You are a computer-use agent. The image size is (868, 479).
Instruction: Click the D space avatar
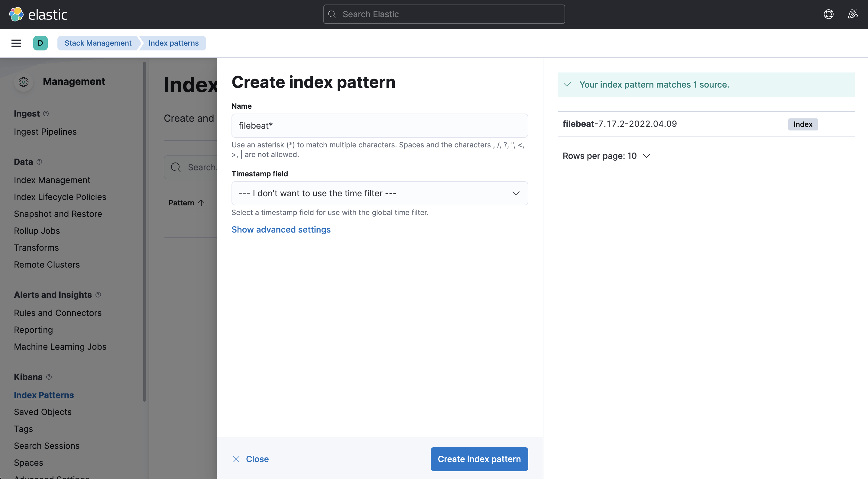[x=40, y=43]
